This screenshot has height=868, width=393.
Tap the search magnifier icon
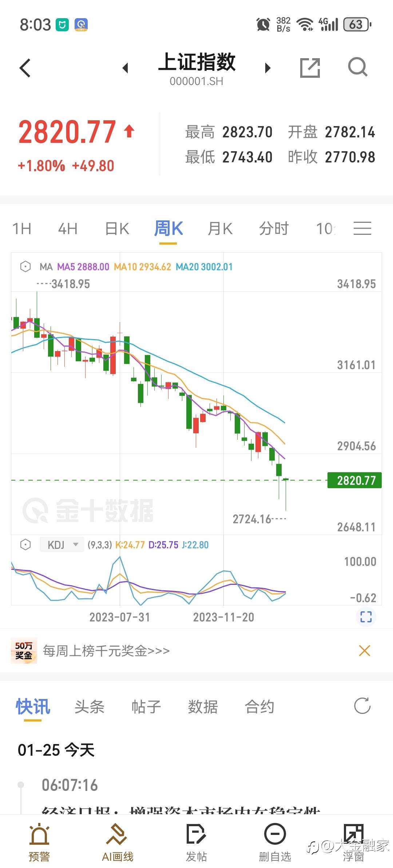click(357, 67)
